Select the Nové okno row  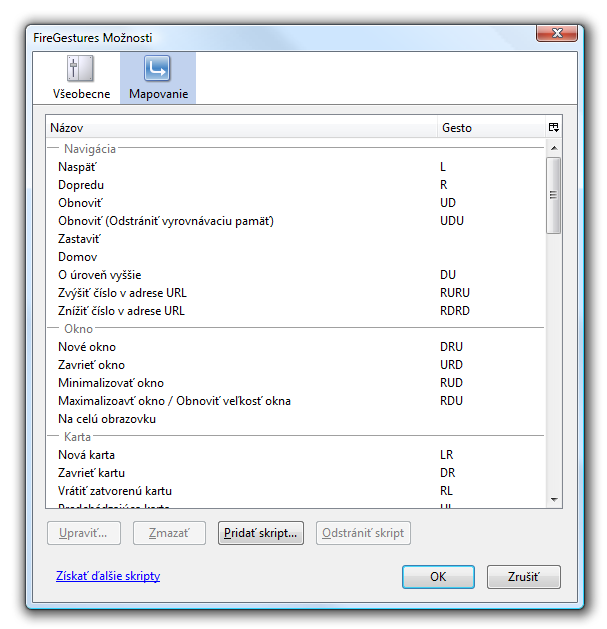tap(296, 347)
